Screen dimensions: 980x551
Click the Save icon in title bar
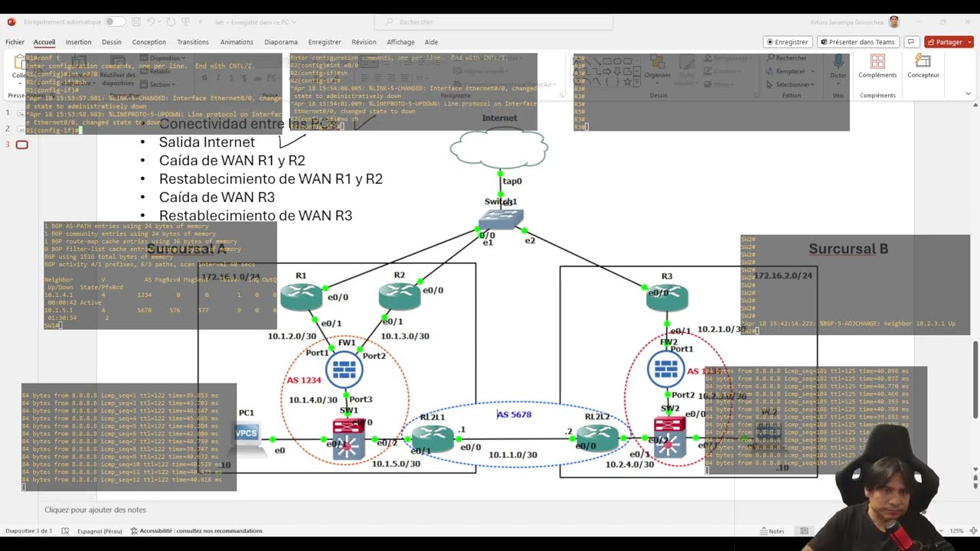tap(136, 22)
